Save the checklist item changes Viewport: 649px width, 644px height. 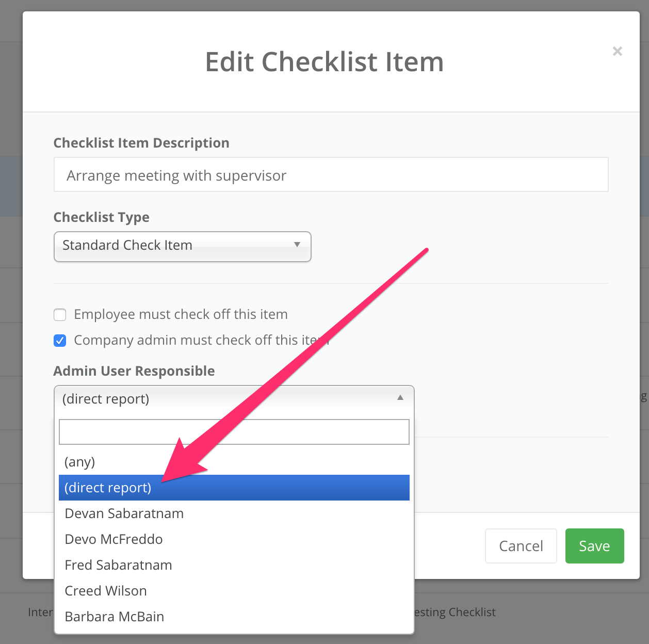[x=595, y=546]
